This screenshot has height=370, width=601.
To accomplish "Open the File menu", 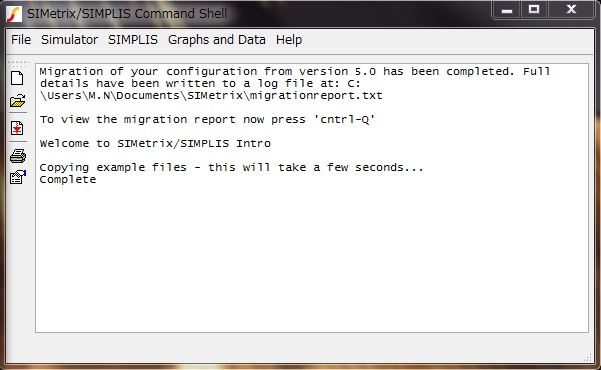I will click(21, 39).
